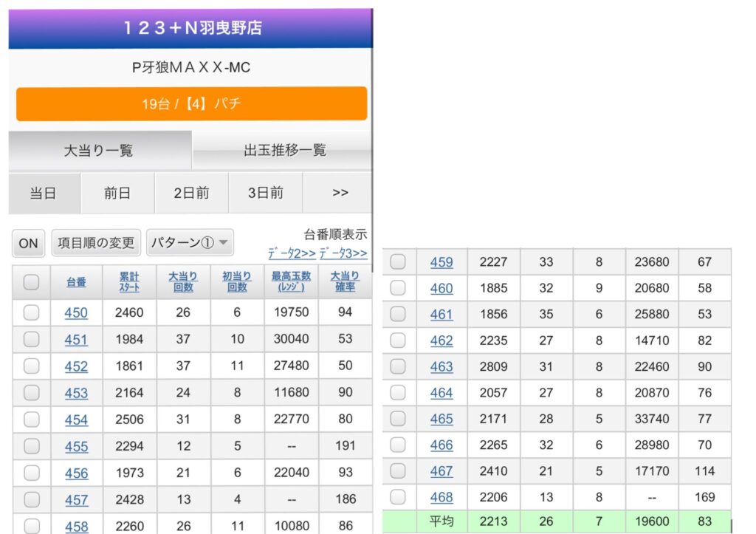Check the box for machine 457
This screenshot has width=756, height=534.
pos(31,499)
